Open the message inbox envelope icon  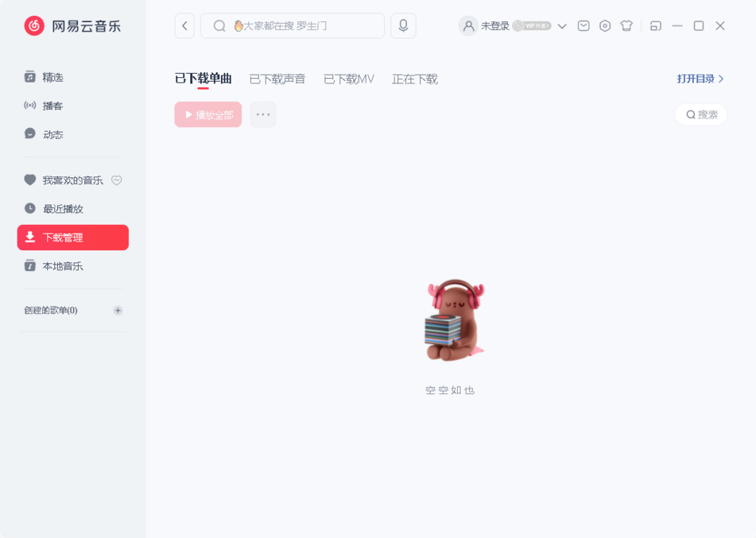tap(583, 25)
